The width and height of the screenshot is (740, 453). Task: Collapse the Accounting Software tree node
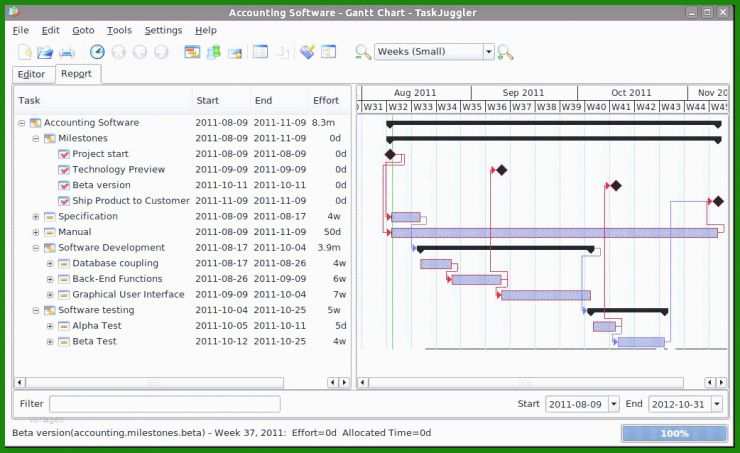(22, 123)
